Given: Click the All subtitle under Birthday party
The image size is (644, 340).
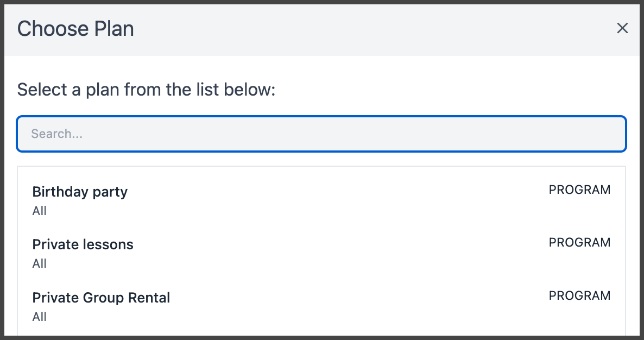Looking at the screenshot, I should 40,211.
